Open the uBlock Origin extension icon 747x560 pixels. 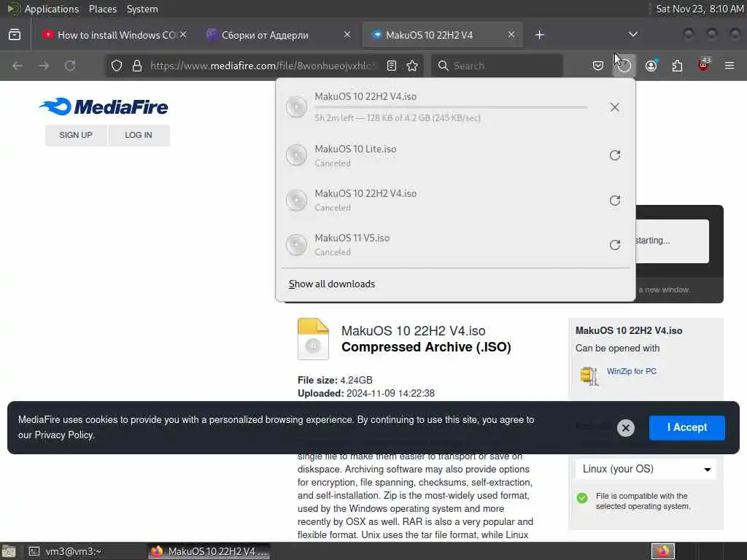[704, 65]
